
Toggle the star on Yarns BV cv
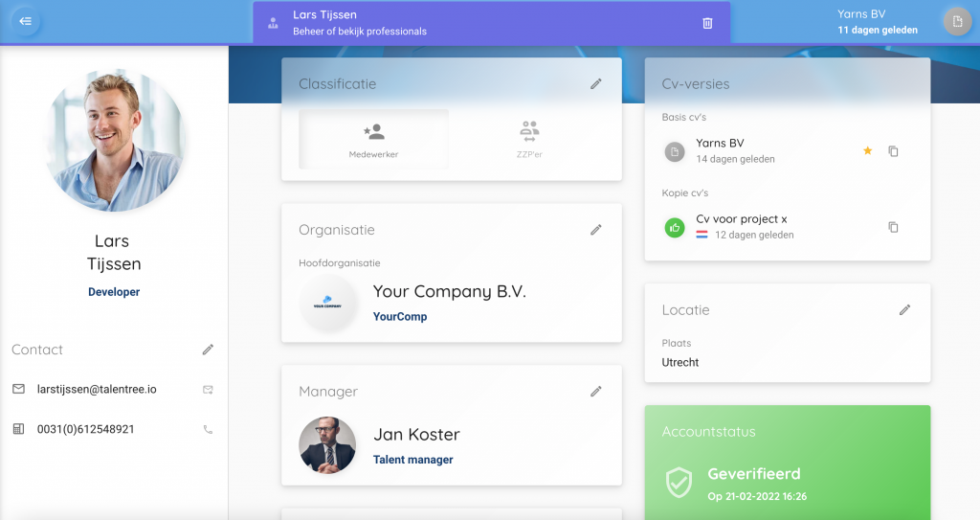[867, 151]
